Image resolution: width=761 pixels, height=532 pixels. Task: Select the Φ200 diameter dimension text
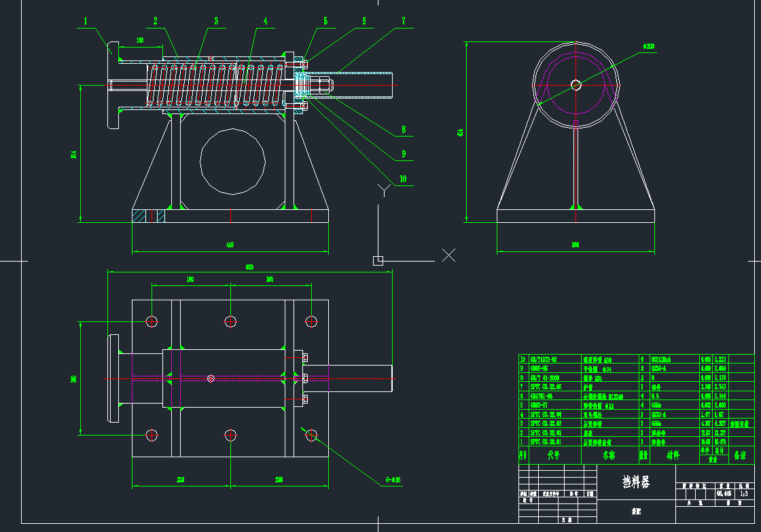click(x=649, y=47)
